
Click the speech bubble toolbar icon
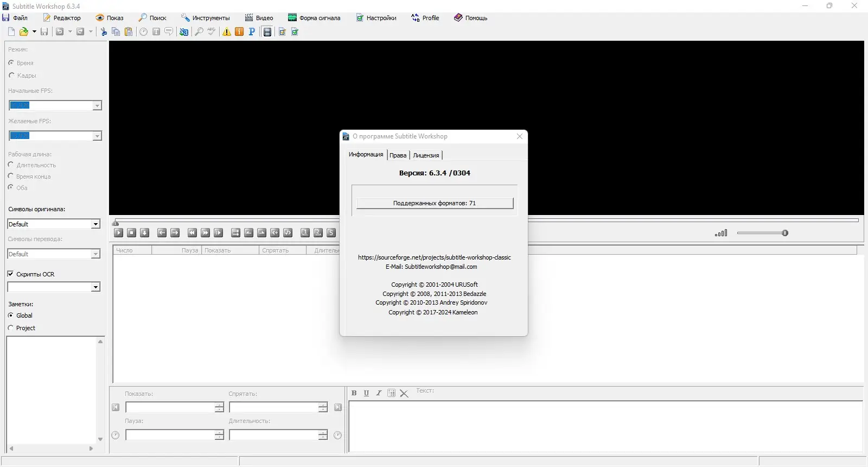[x=169, y=32]
